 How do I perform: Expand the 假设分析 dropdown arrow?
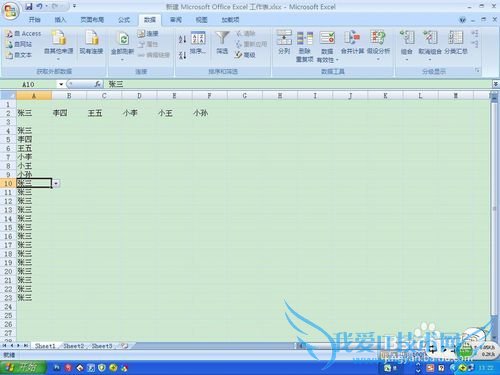[378, 60]
